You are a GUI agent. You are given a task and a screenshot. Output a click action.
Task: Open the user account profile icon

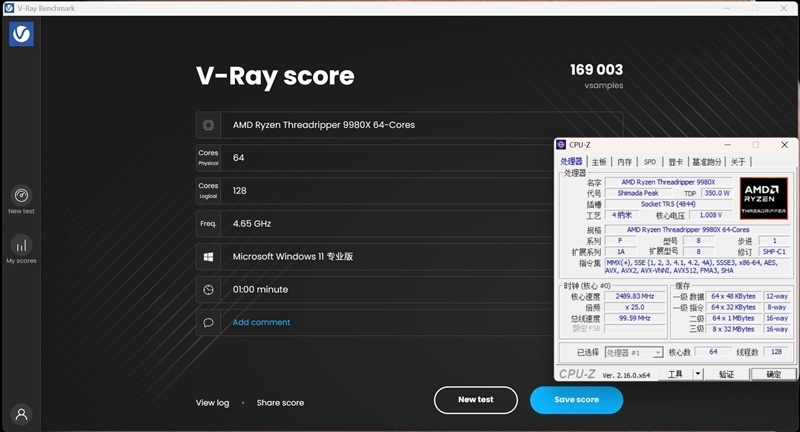[x=22, y=413]
